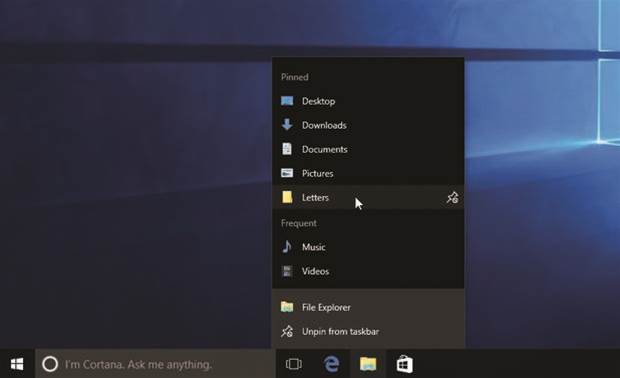This screenshot has height=378, width=620.
Task: Click the Music note icon
Action: (287, 247)
